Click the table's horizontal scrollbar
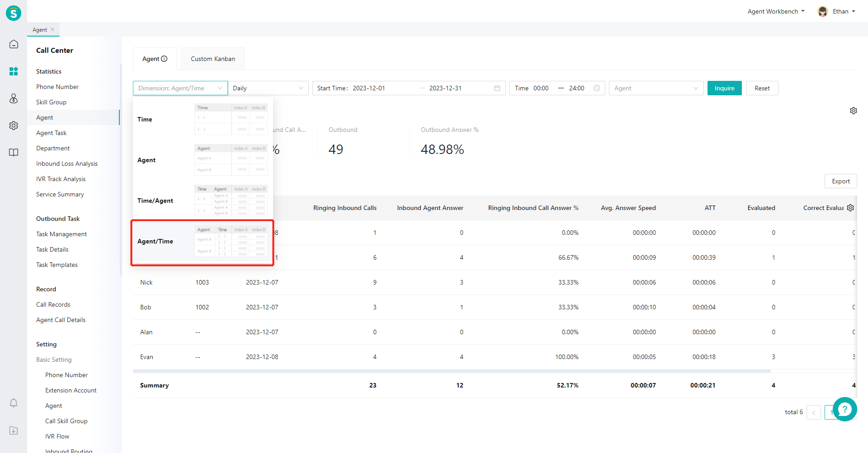This screenshot has height=453, width=868. (x=452, y=371)
